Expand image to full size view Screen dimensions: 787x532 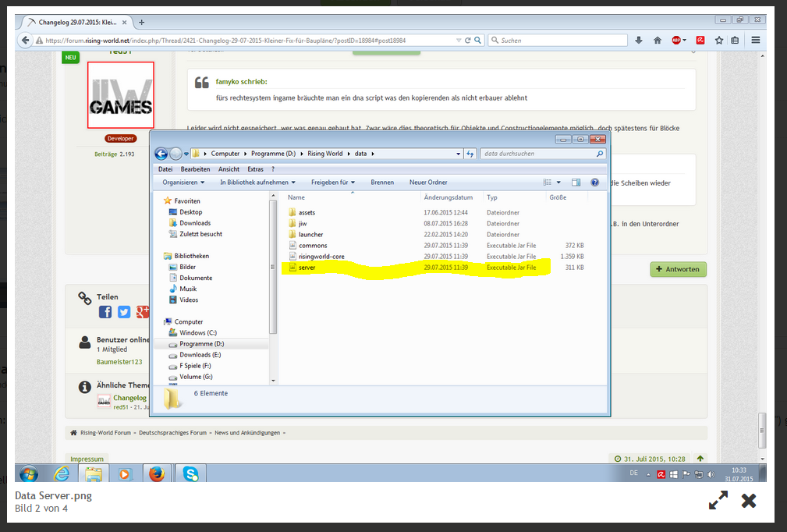pos(718,501)
